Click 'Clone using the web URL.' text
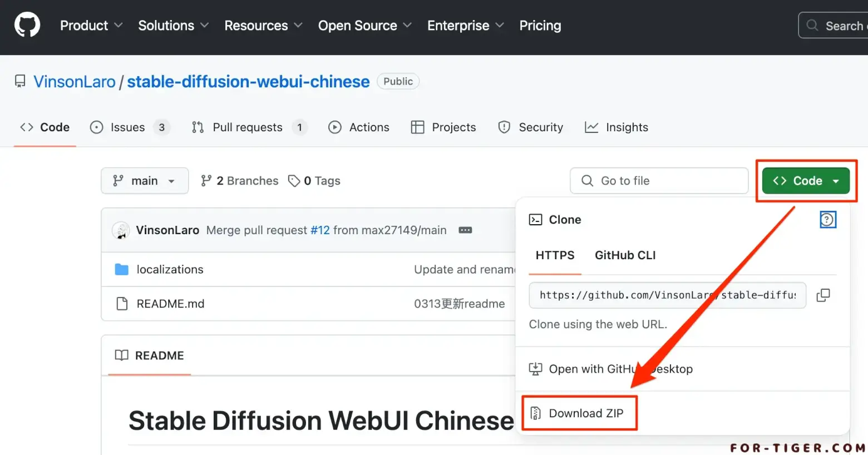 pos(598,324)
